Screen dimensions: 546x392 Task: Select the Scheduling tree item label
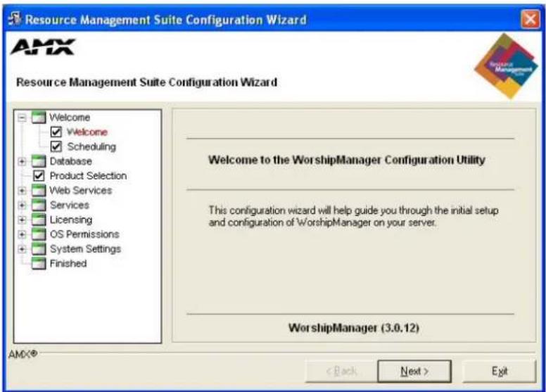[91, 146]
